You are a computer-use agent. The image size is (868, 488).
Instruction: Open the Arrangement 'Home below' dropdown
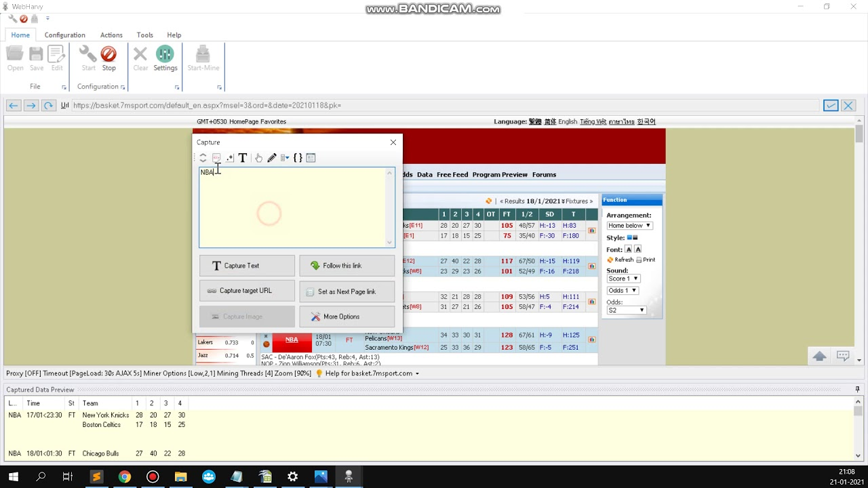tap(629, 225)
